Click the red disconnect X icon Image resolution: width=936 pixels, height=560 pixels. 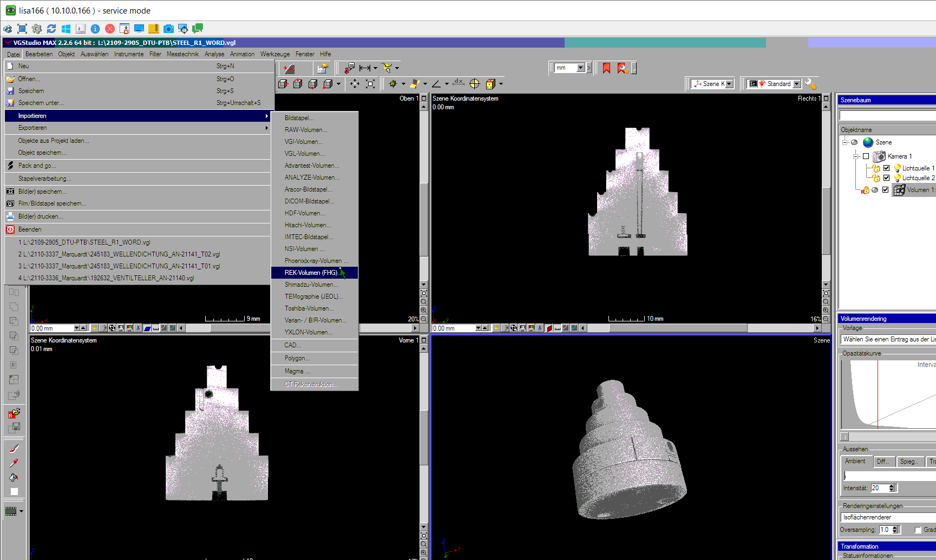(110, 29)
